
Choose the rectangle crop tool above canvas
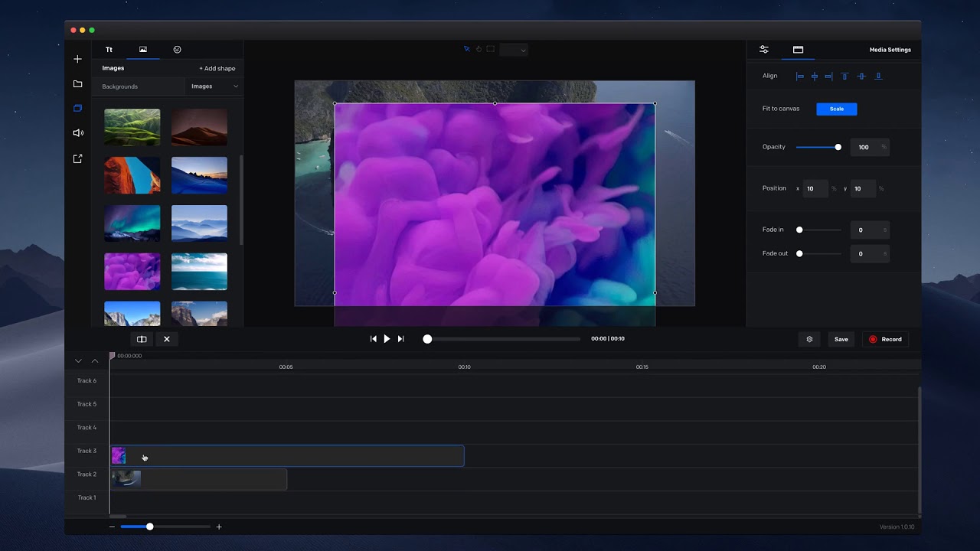click(x=491, y=49)
